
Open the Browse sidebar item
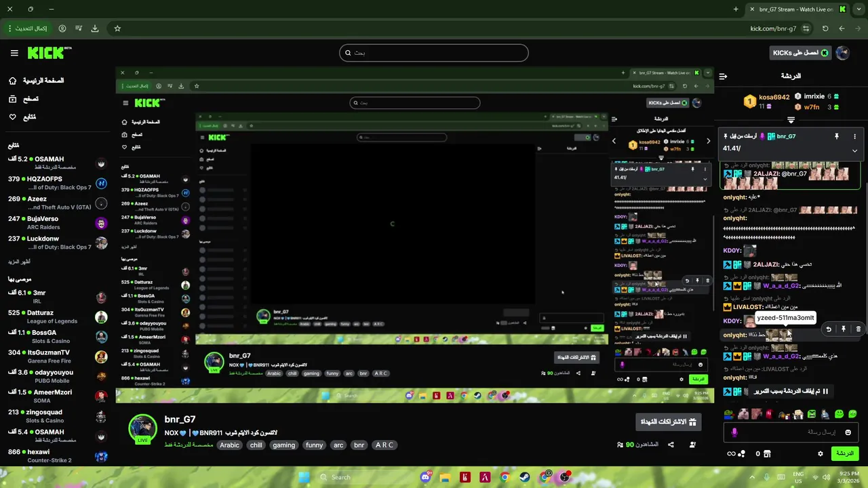pyautogui.click(x=24, y=99)
